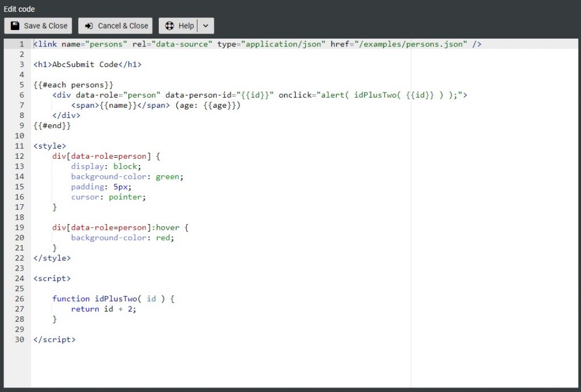Click the opening script tag on line 24
Screen dimensions: 581x392
tap(52, 278)
